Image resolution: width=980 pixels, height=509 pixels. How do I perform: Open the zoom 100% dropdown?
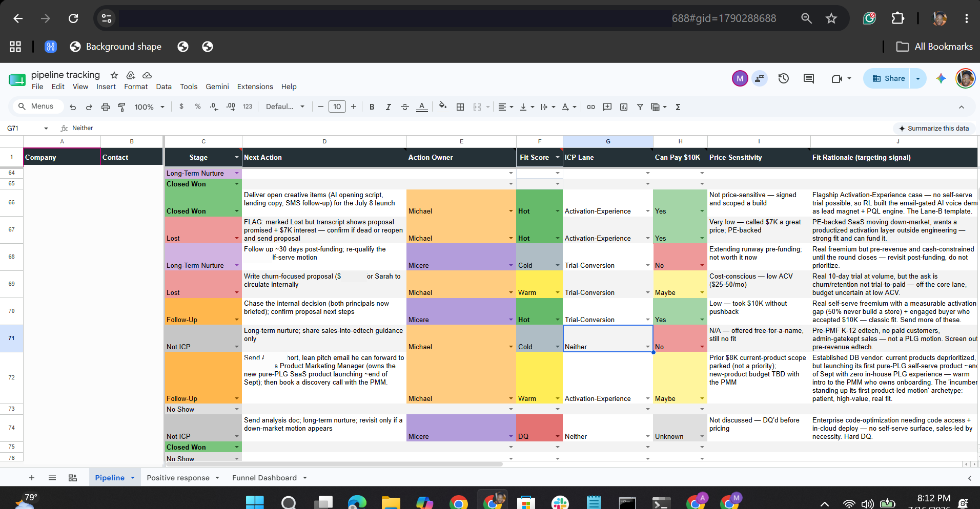pos(150,107)
